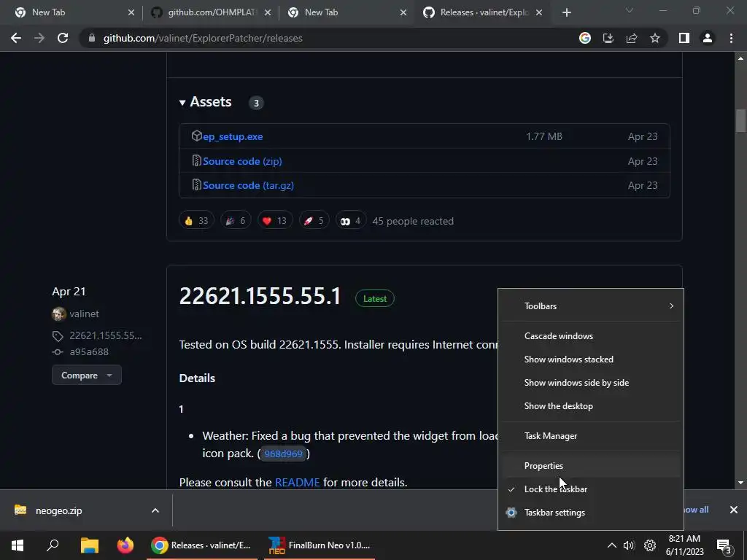Screen dimensions: 747x560
Task: Choose Show windows side by side
Action: [x=590, y=383]
